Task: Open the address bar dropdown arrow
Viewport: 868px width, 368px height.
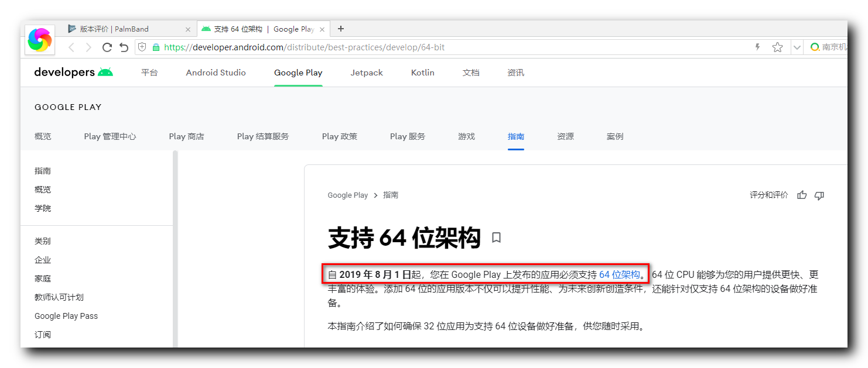Action: [x=797, y=47]
